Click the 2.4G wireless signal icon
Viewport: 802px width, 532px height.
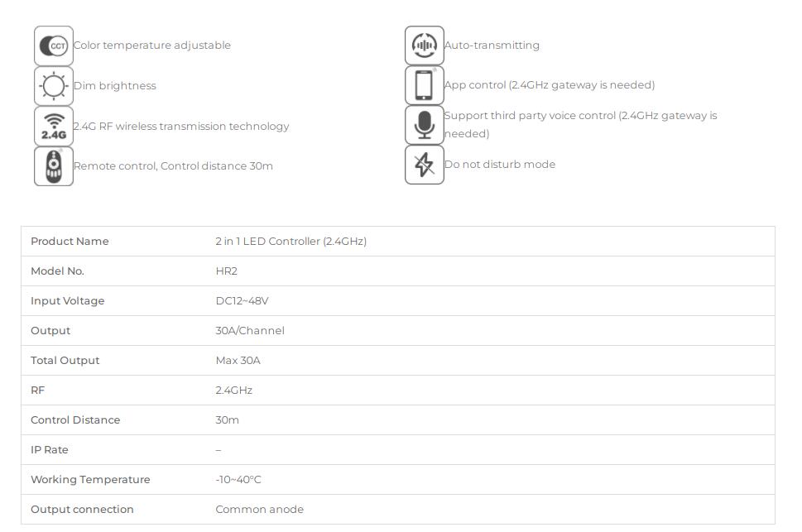tap(54, 126)
